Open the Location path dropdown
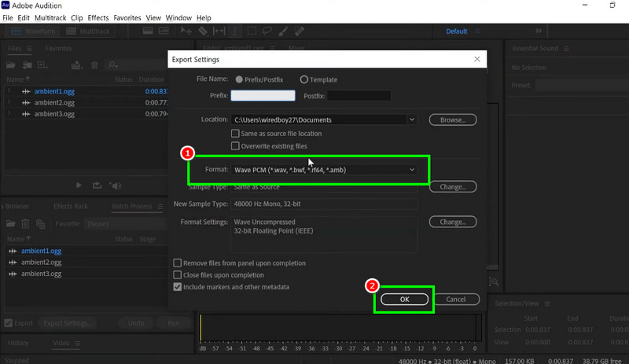Viewport: 629px width, 364px height. (x=412, y=119)
